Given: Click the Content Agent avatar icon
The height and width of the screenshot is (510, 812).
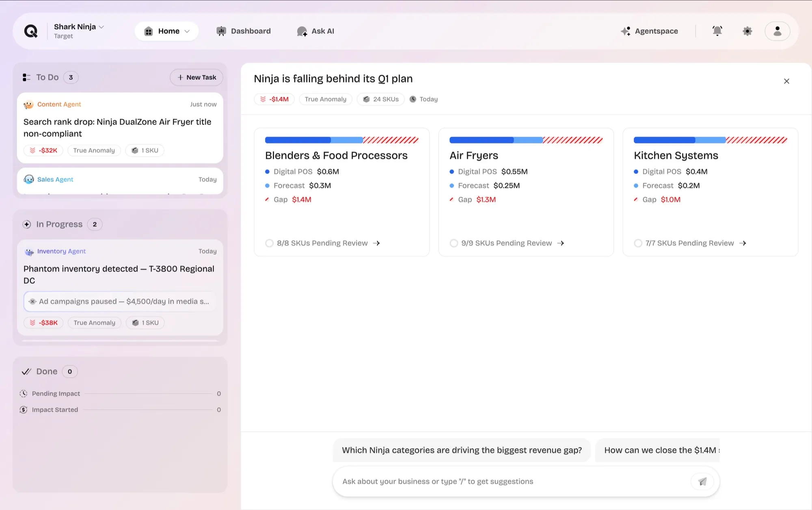Looking at the screenshot, I should coord(28,104).
